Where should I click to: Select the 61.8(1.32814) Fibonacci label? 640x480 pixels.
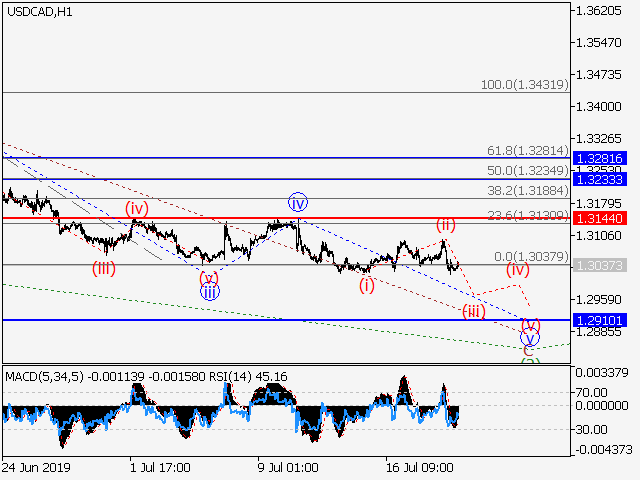tap(528, 151)
